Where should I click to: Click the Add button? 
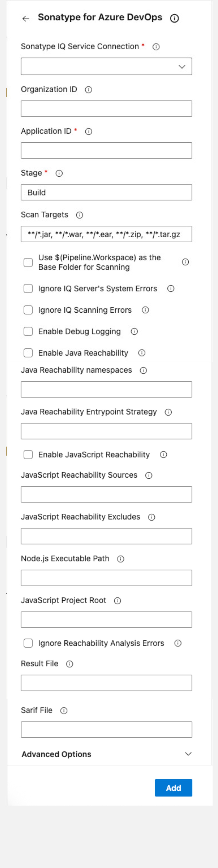click(173, 788)
